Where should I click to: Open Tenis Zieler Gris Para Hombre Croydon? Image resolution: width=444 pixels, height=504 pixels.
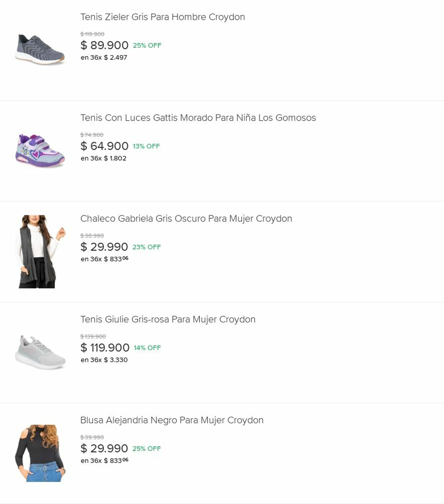point(162,17)
